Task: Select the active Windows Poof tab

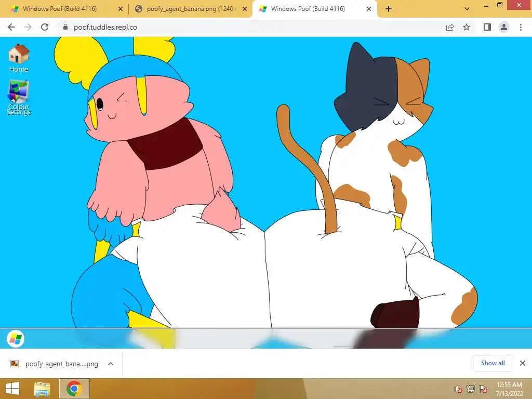Action: point(314,9)
